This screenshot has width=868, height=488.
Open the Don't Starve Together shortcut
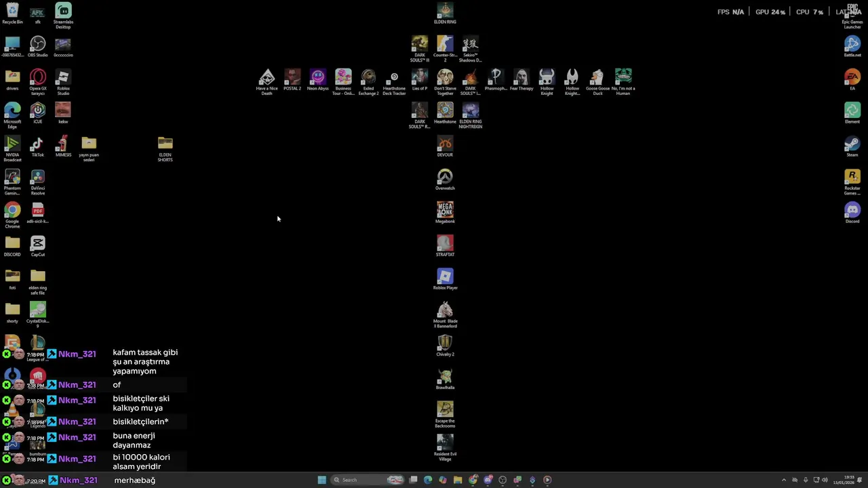click(445, 82)
